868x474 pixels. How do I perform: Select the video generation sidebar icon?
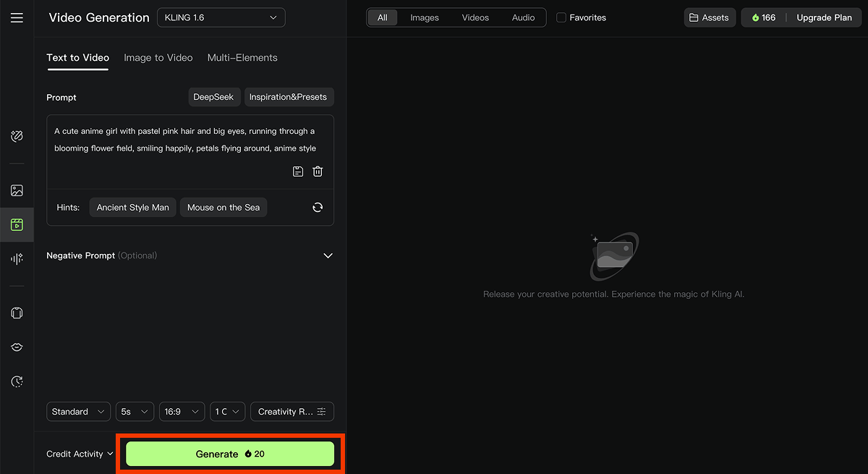[x=17, y=224]
